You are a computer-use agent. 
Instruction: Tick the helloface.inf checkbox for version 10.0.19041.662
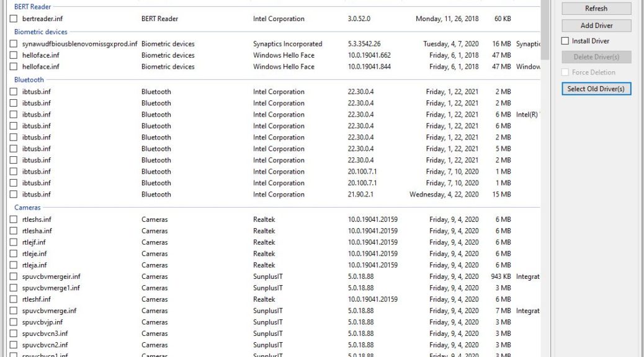14,55
